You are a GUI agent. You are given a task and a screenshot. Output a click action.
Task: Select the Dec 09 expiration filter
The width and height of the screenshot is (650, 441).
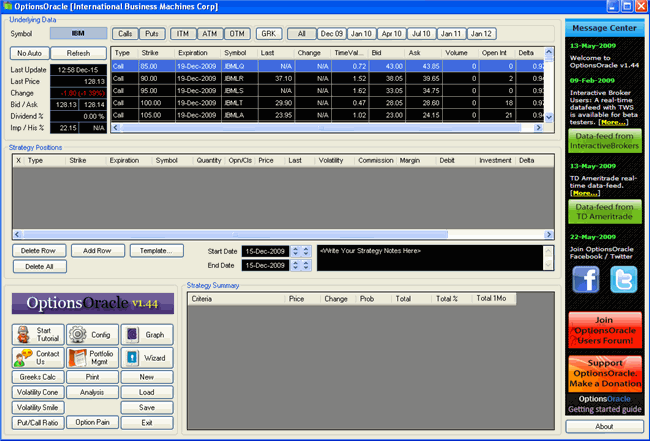(332, 33)
